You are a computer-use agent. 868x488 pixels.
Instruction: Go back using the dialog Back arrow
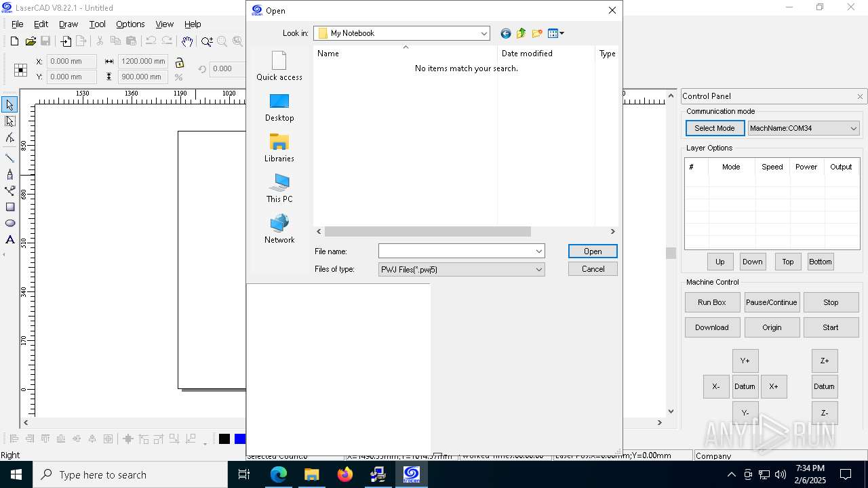(x=505, y=33)
